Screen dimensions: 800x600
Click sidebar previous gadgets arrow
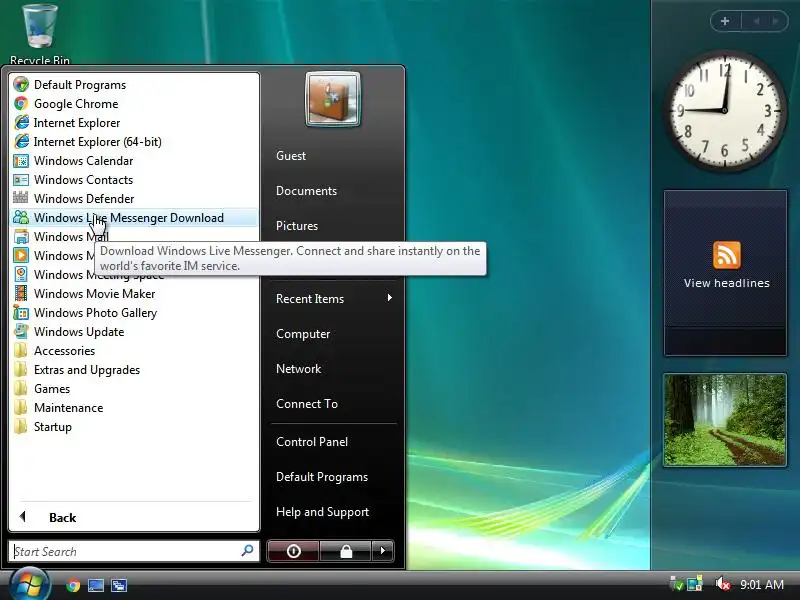(756, 21)
